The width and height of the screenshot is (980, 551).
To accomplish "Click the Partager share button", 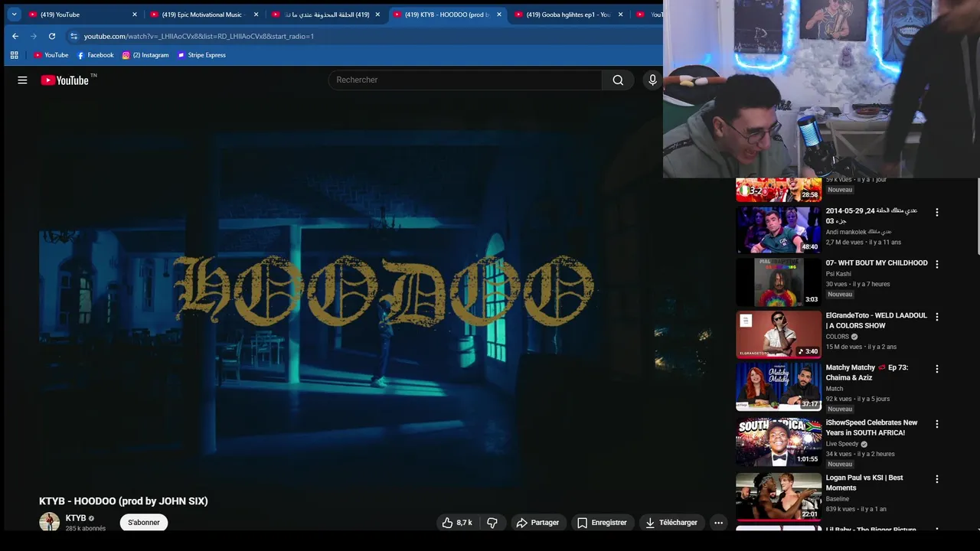I will [538, 523].
